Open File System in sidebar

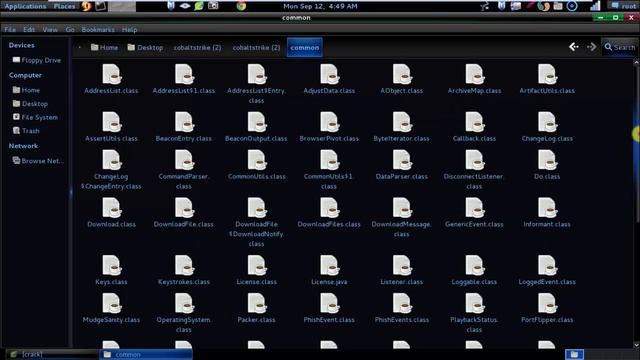(x=36, y=117)
